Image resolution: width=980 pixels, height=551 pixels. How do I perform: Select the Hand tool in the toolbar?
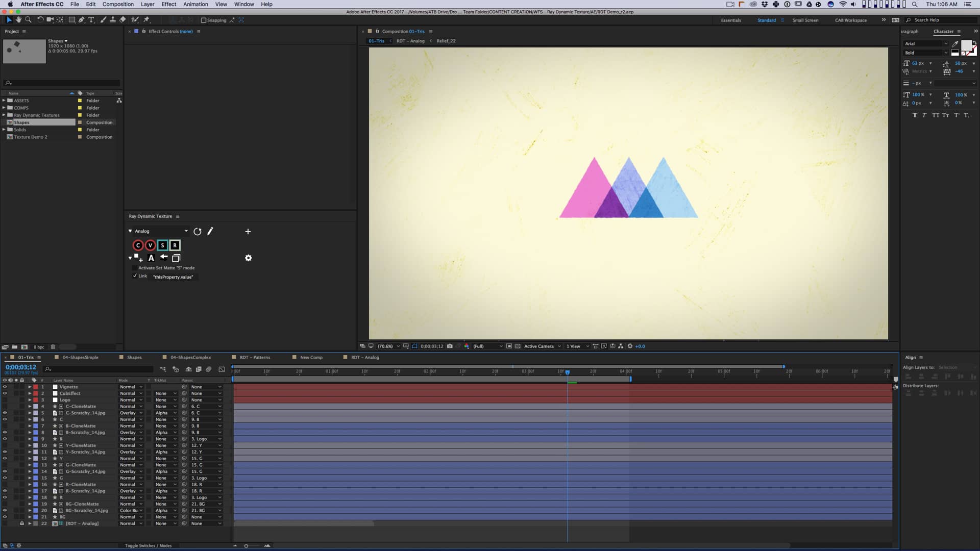(19, 20)
